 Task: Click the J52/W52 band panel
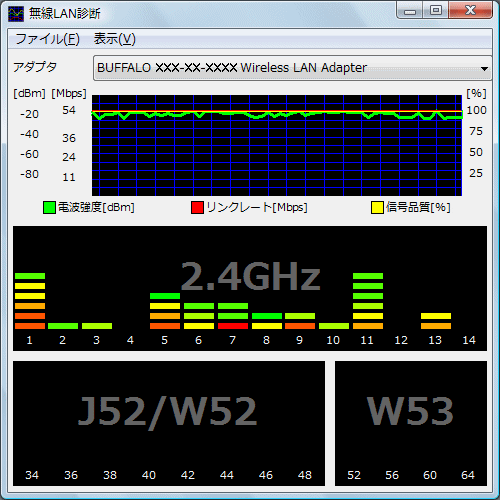coord(169,423)
